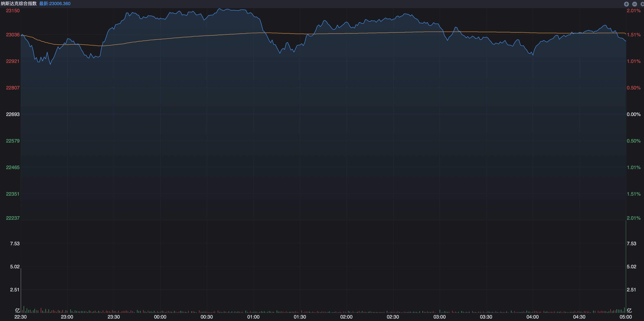Click the minus zoom-out chart icon
Viewport: 644px width, 321px height.
pyautogui.click(x=634, y=4)
